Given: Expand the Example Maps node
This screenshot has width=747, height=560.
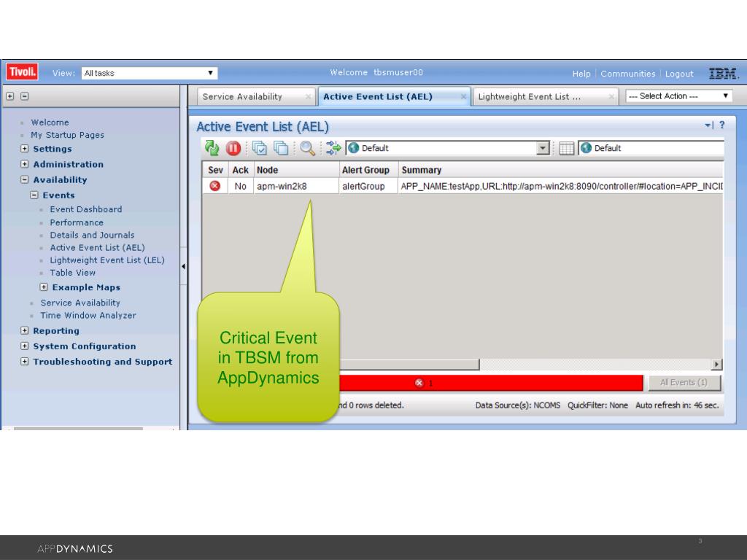Looking at the screenshot, I should point(43,287).
